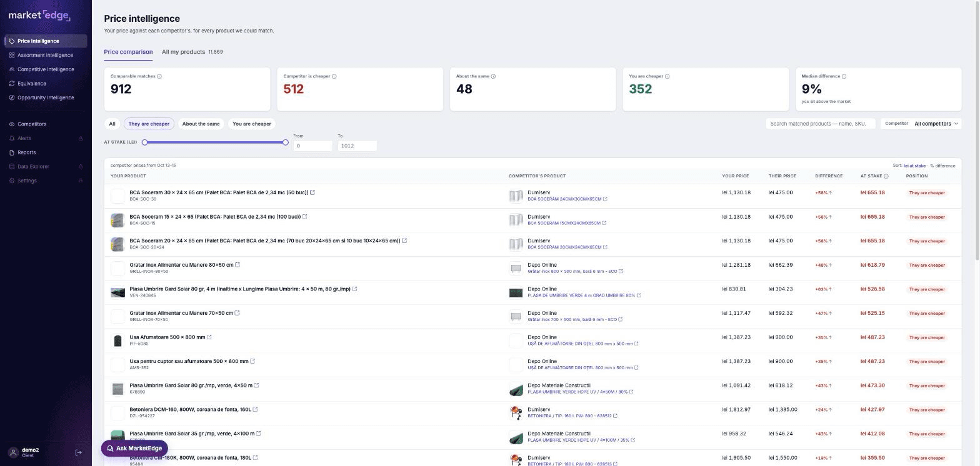Click the lock icon next to Alerts
The width and height of the screenshot is (980, 466).
pyautogui.click(x=81, y=139)
